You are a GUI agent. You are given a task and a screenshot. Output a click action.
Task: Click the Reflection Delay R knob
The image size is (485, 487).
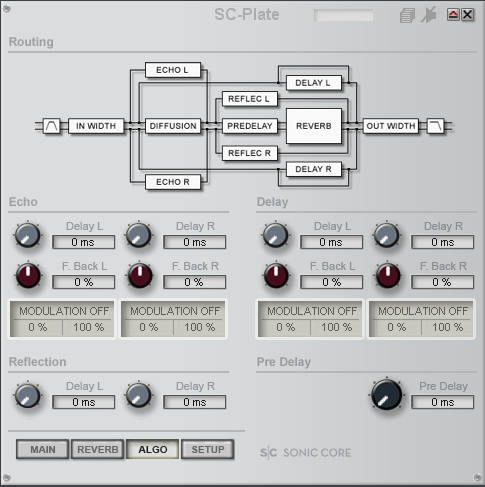139,395
